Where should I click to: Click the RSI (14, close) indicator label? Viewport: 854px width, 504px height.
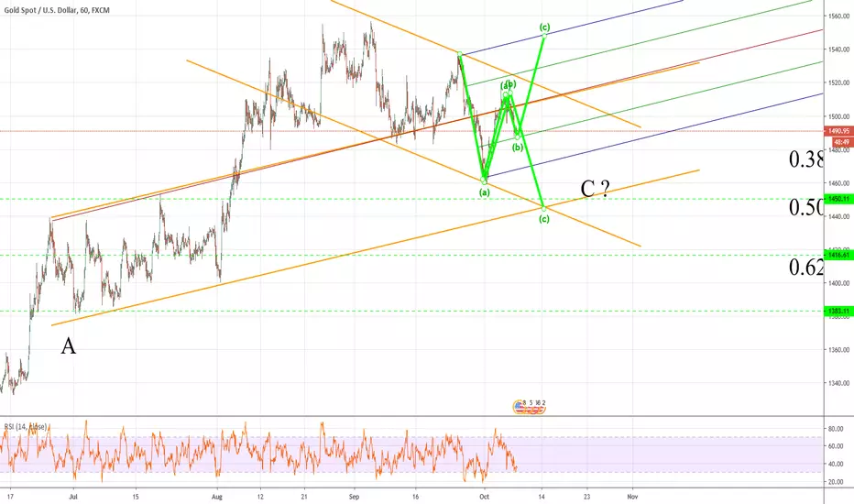26,427
